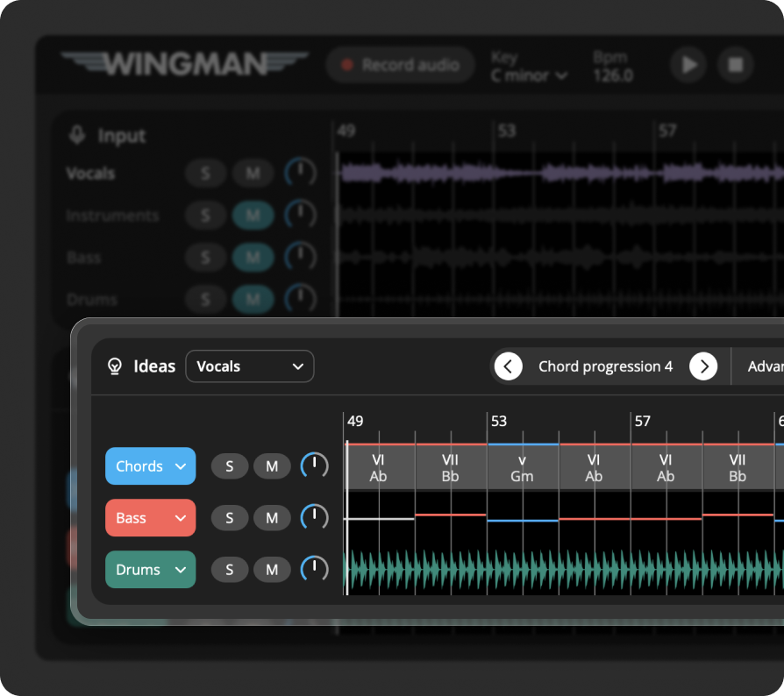Click the Ideas lightbulb icon
Screen dimensions: 784x696
pos(115,366)
